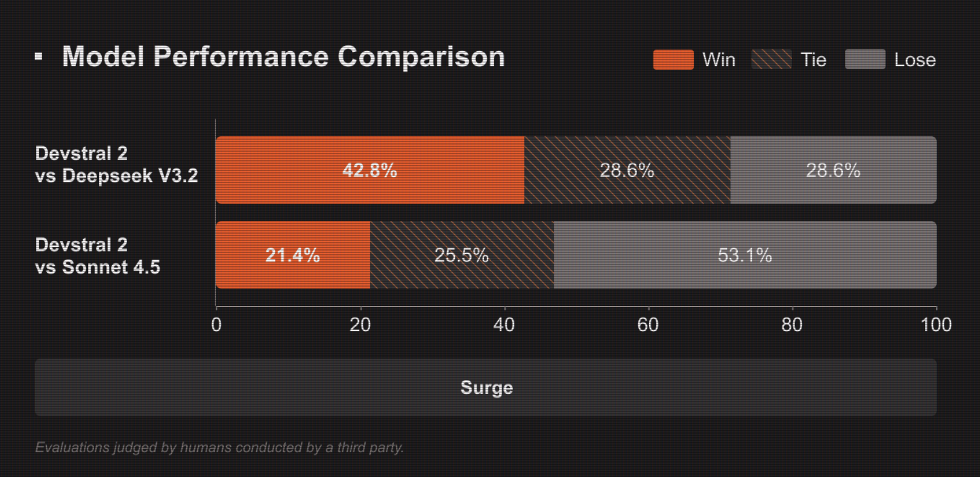Click the 28.6% hatched tie segment
This screenshot has width=980, height=477.
[627, 170]
